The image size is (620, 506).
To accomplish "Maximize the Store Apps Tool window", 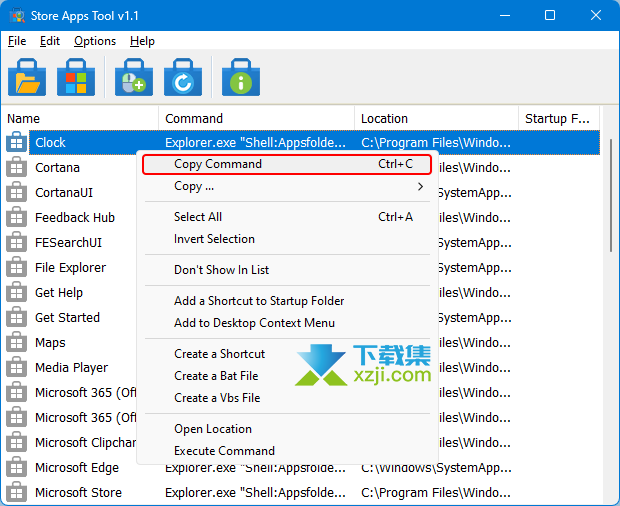I will pos(550,16).
